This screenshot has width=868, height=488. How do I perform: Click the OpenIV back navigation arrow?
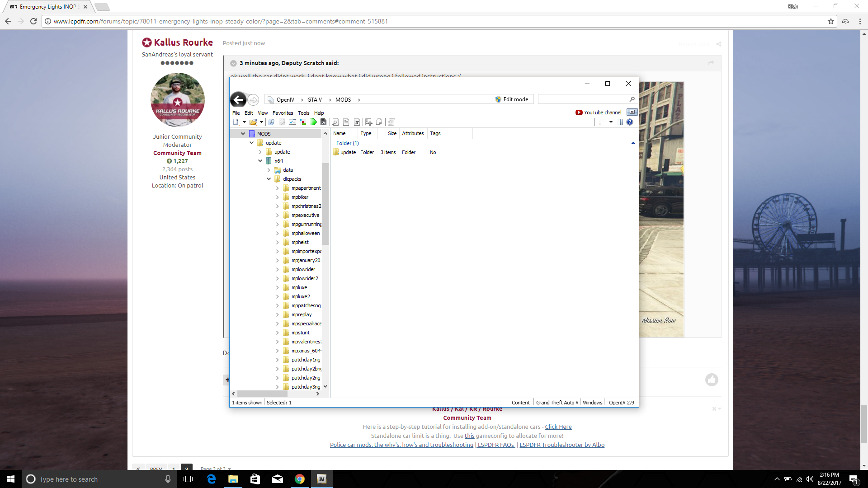coord(238,100)
